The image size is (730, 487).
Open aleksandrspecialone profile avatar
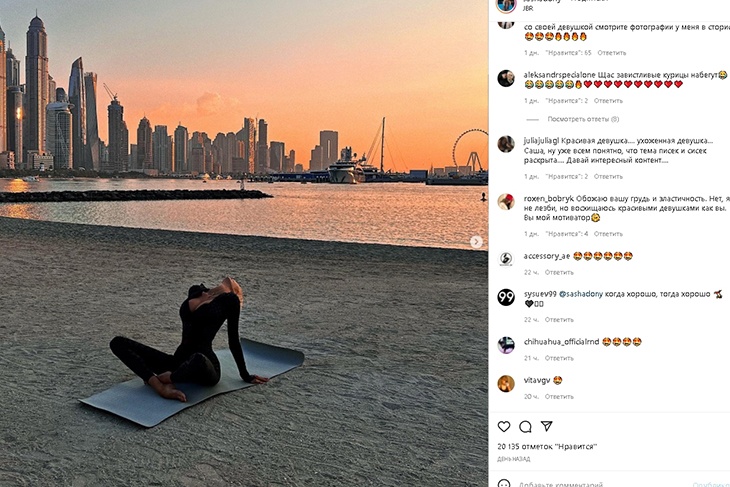point(506,78)
